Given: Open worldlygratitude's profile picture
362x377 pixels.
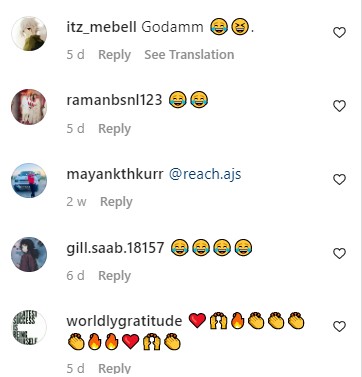Looking at the screenshot, I should coord(29,327).
